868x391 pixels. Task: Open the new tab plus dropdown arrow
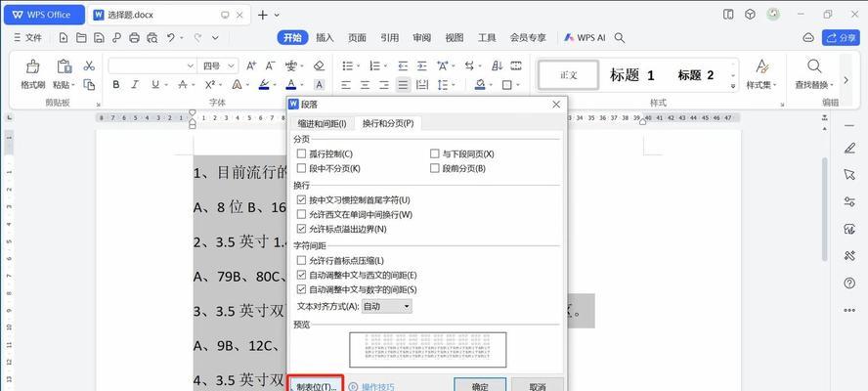(278, 15)
